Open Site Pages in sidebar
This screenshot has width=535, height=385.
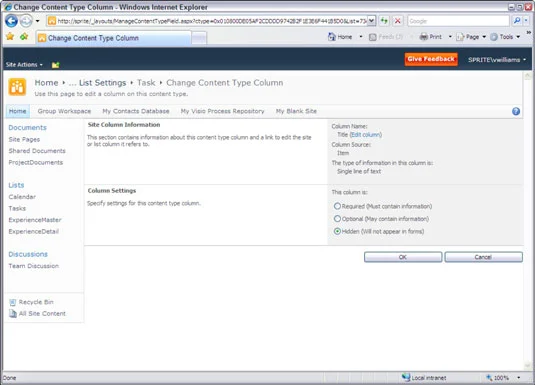[x=24, y=139]
